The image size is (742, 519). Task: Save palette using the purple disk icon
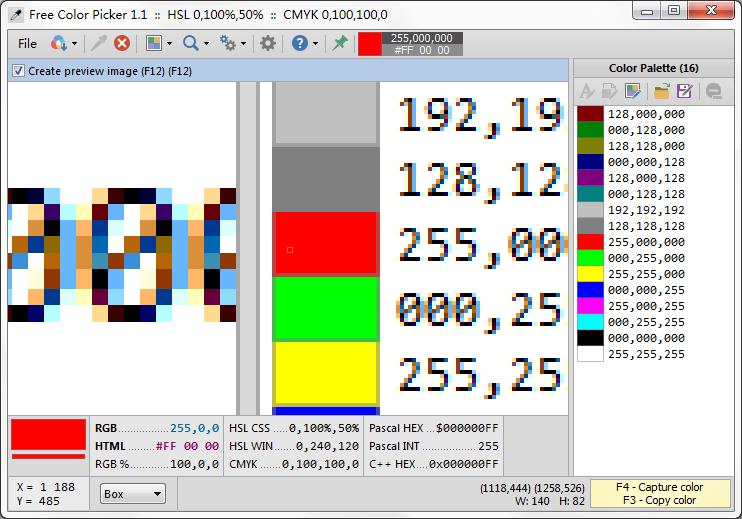point(685,92)
